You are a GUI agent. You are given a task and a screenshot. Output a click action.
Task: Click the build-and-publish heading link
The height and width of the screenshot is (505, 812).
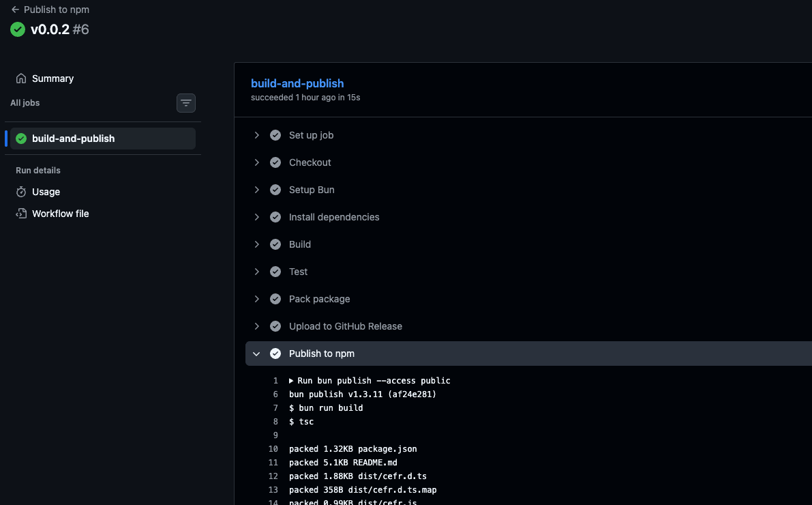tap(297, 83)
